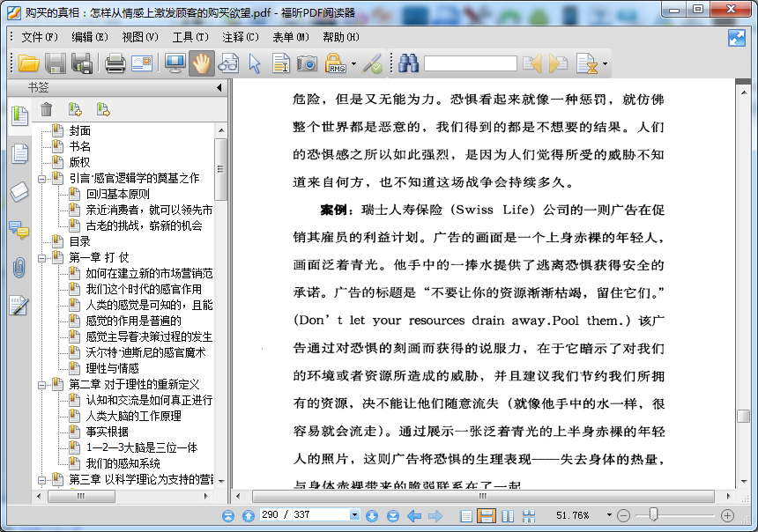Open a file with the folder icon
Image resolution: width=758 pixels, height=532 pixels.
click(x=28, y=63)
